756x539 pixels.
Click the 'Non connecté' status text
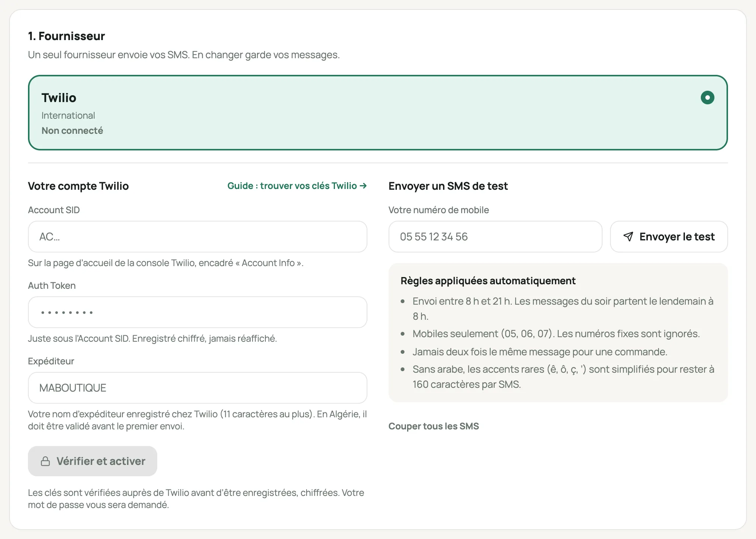(72, 130)
